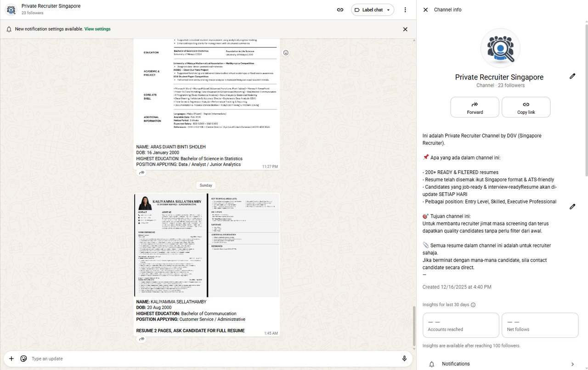This screenshot has width=588, height=370.
Task: Click the 11:27 PM message timestamp
Action: [x=270, y=167]
